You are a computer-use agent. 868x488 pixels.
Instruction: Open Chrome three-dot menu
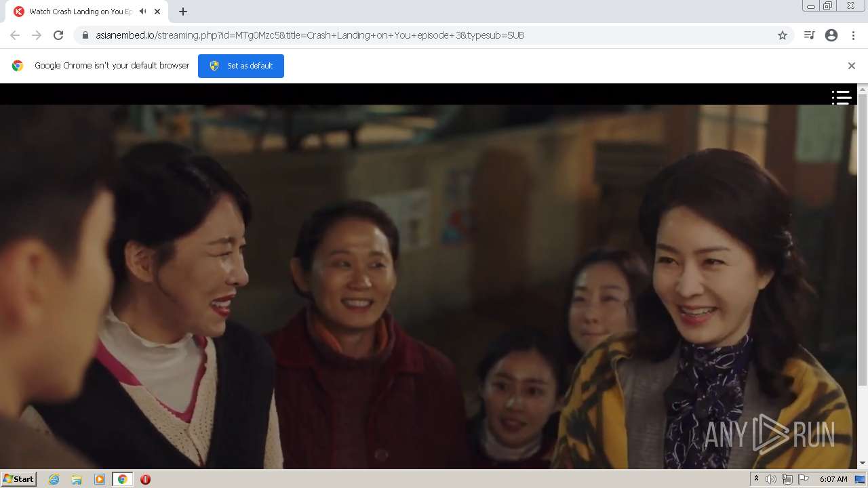(853, 35)
